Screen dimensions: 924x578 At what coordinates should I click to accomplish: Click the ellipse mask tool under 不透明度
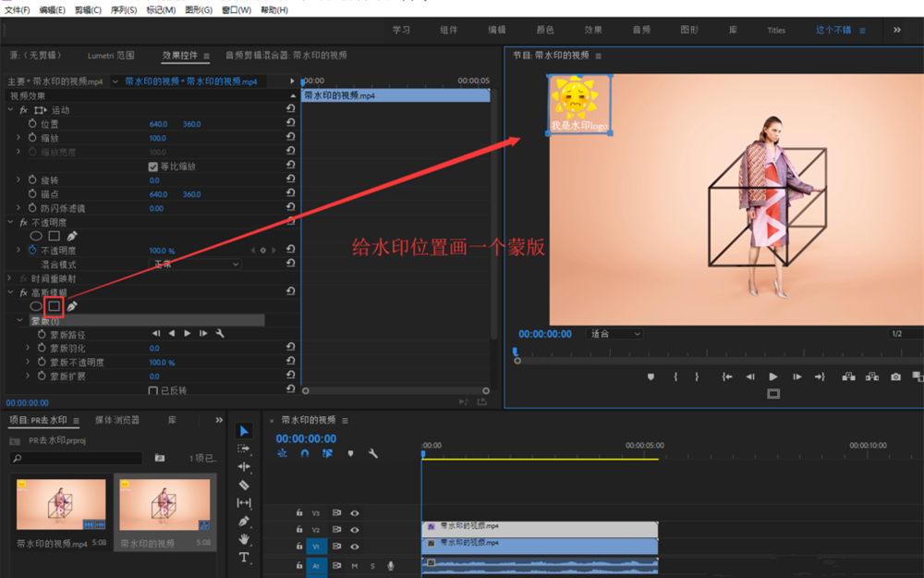[x=36, y=237]
